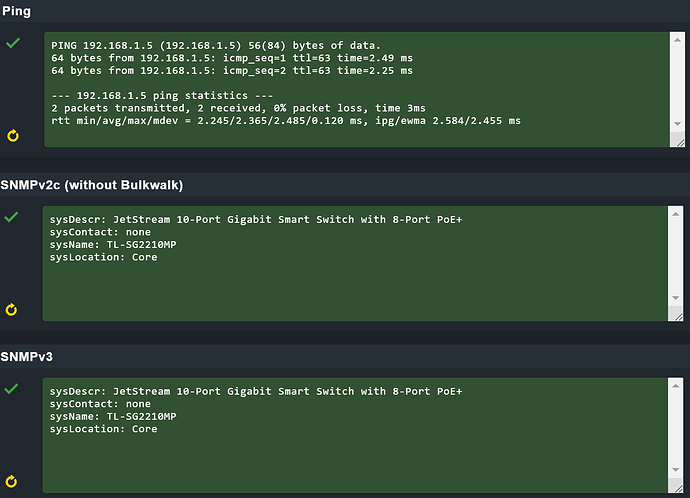Click the Ping success checkmark icon
690x498 pixels.
[13, 43]
